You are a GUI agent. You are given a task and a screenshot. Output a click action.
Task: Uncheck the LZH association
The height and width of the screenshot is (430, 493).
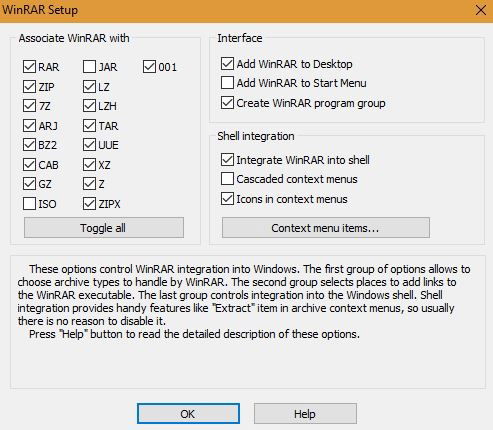89,106
